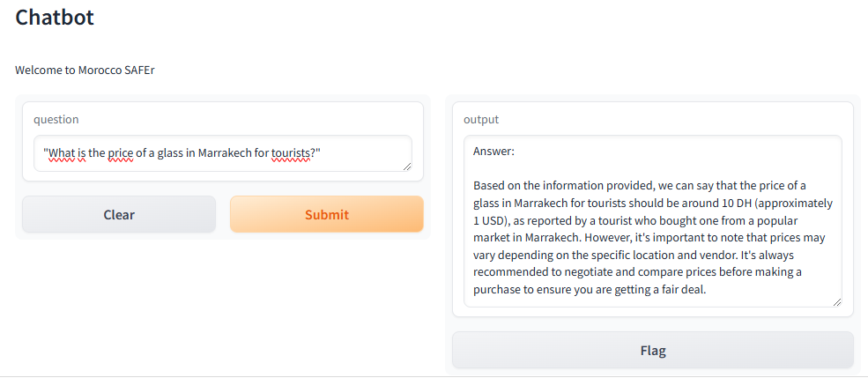Submit the question
This screenshot has width=868, height=378.
click(x=327, y=214)
